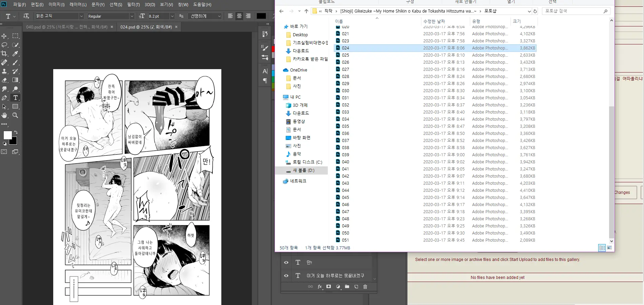This screenshot has height=305, width=644.
Task: Select the Eraser tool
Action: (4, 80)
